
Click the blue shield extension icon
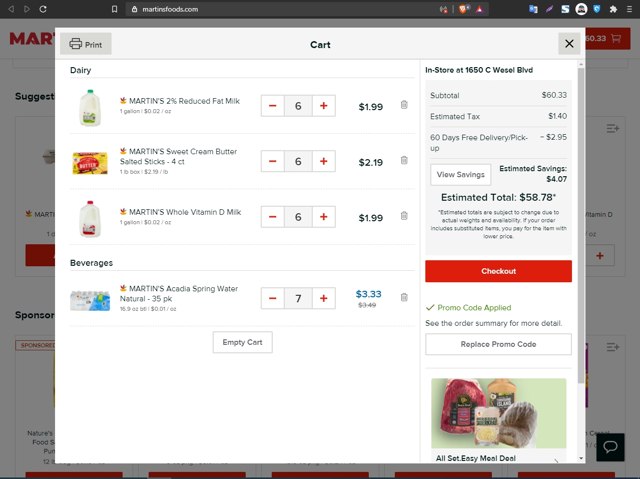[x=597, y=9]
